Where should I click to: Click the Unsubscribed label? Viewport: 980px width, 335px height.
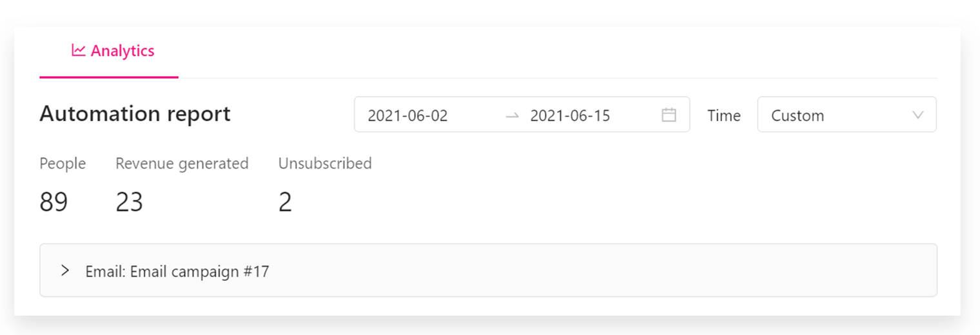pos(325,164)
